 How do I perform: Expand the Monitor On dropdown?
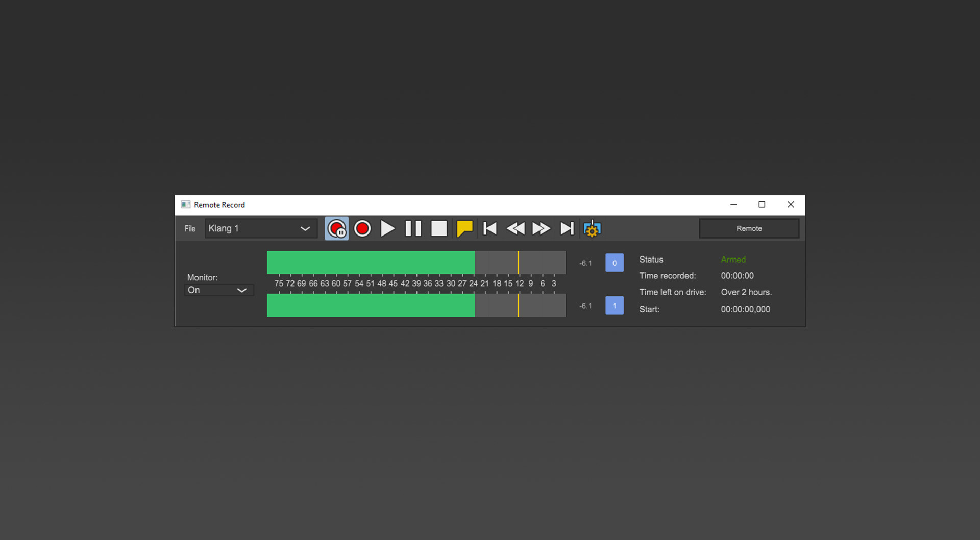(x=219, y=290)
